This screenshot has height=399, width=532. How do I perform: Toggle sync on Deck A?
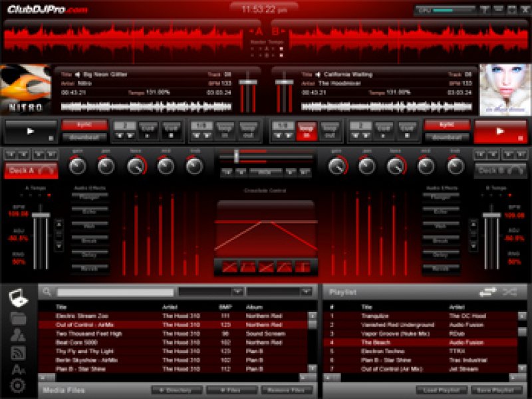point(84,125)
